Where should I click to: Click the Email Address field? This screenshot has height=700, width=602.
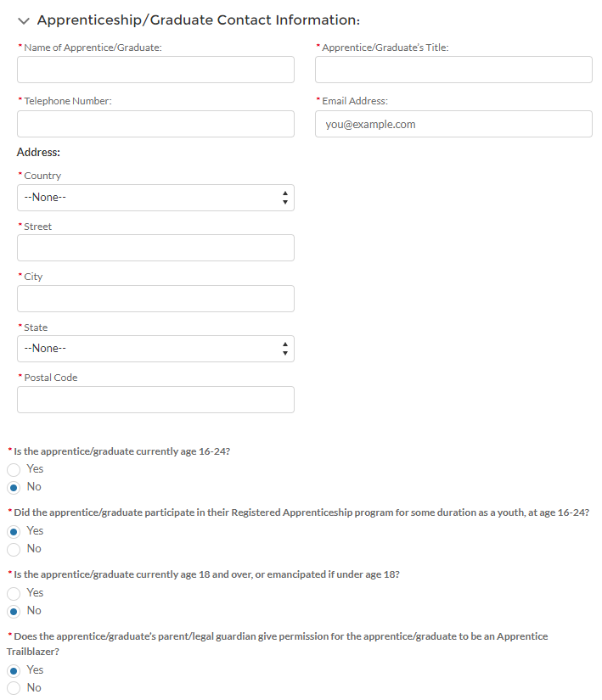(x=453, y=124)
